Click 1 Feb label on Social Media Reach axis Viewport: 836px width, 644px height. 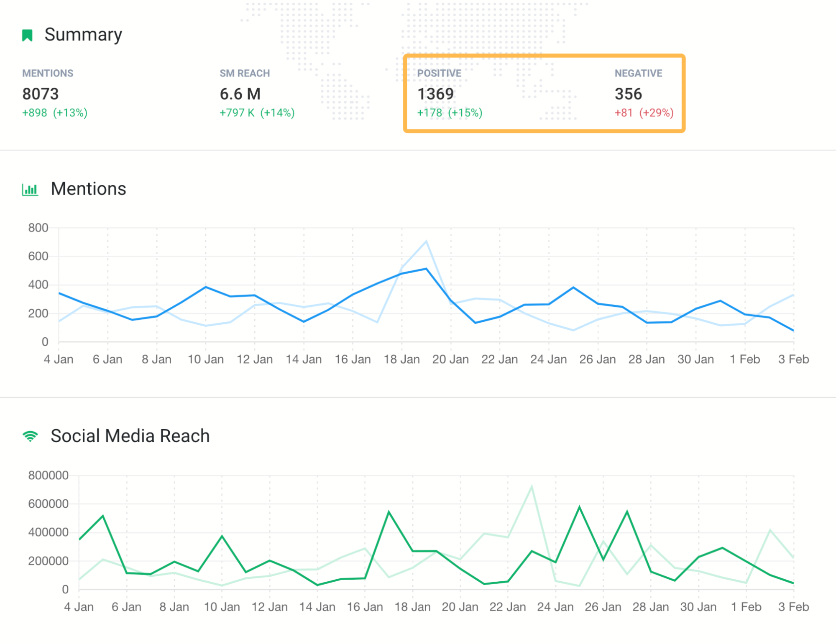[746, 607]
